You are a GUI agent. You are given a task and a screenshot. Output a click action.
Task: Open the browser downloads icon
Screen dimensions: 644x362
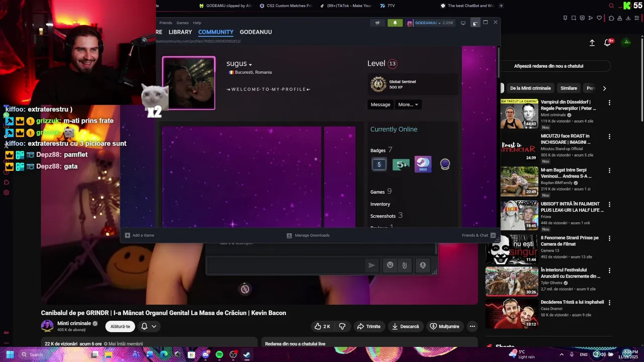[628, 18]
